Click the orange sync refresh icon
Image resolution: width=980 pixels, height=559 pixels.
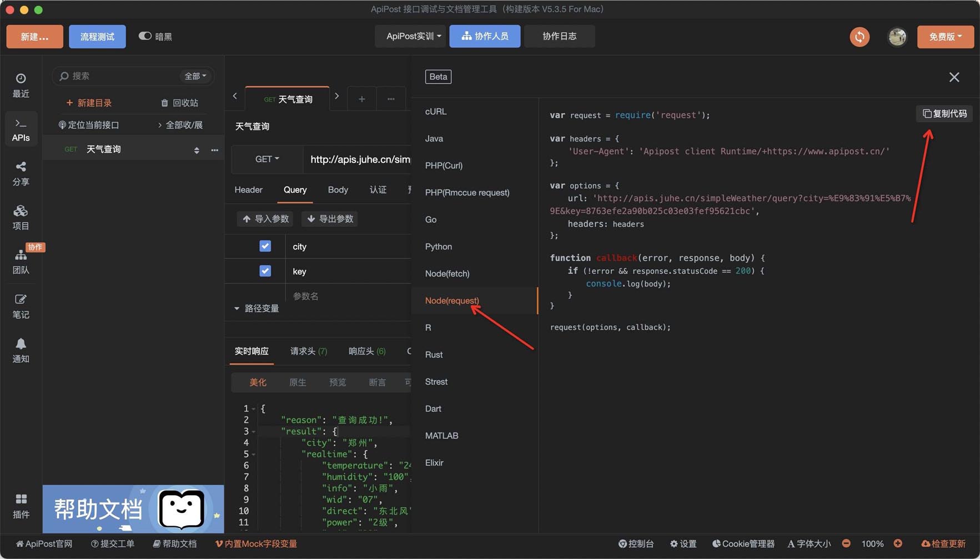click(x=860, y=37)
